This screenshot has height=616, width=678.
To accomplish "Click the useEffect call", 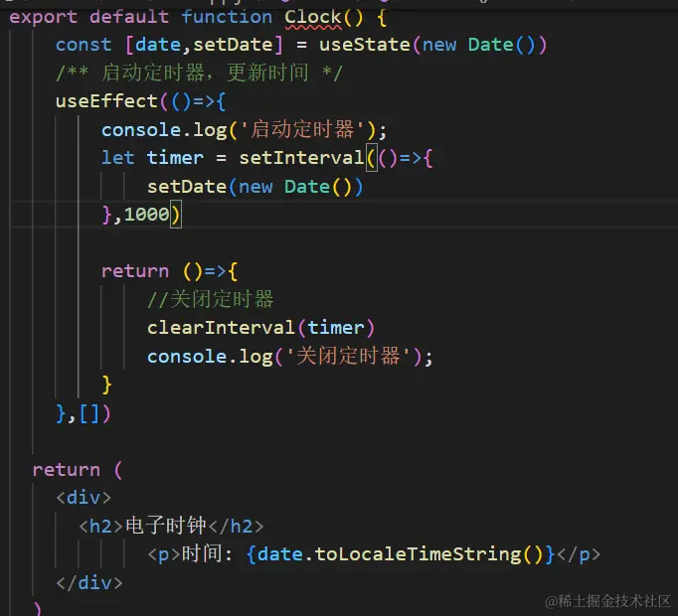I will pos(106,101).
